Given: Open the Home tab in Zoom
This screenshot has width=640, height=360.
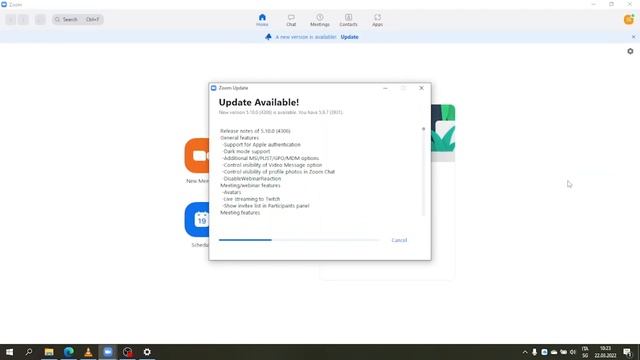Looking at the screenshot, I should pos(262,20).
